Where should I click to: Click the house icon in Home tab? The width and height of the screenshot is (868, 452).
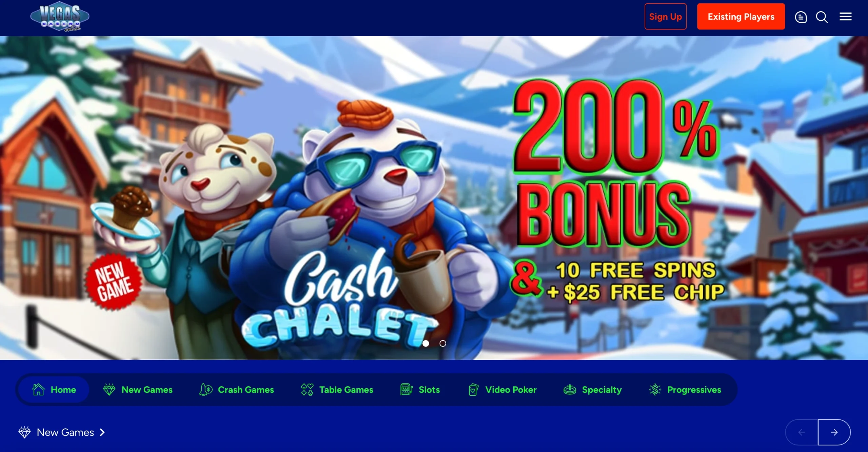[x=38, y=390]
